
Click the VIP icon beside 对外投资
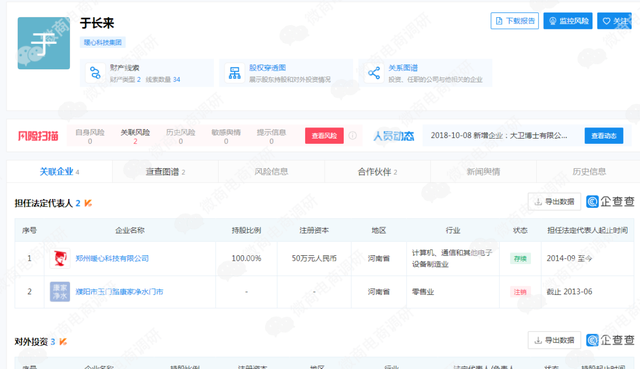pos(63,342)
